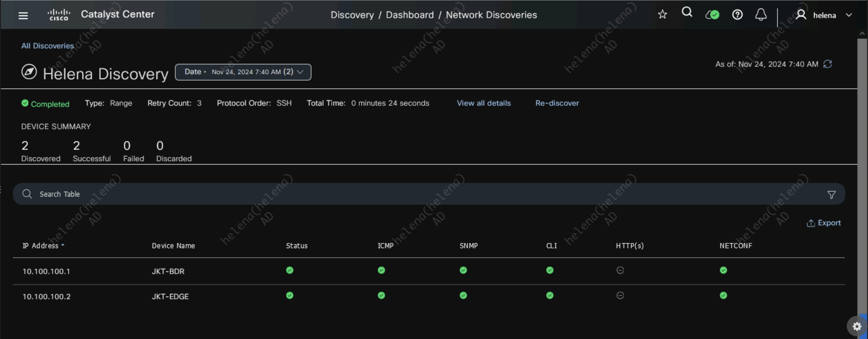The image size is (868, 339).
Task: Click the cloud connection status icon
Action: point(712,15)
